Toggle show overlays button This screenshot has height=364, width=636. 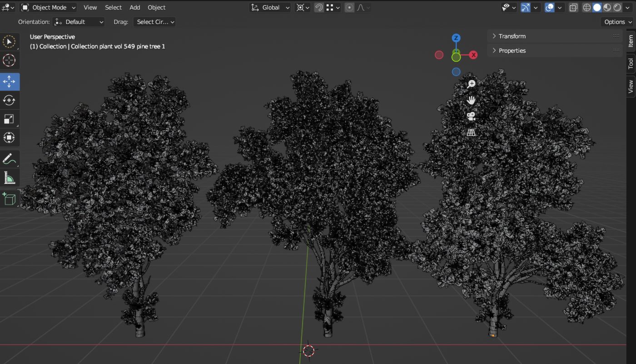pos(549,7)
